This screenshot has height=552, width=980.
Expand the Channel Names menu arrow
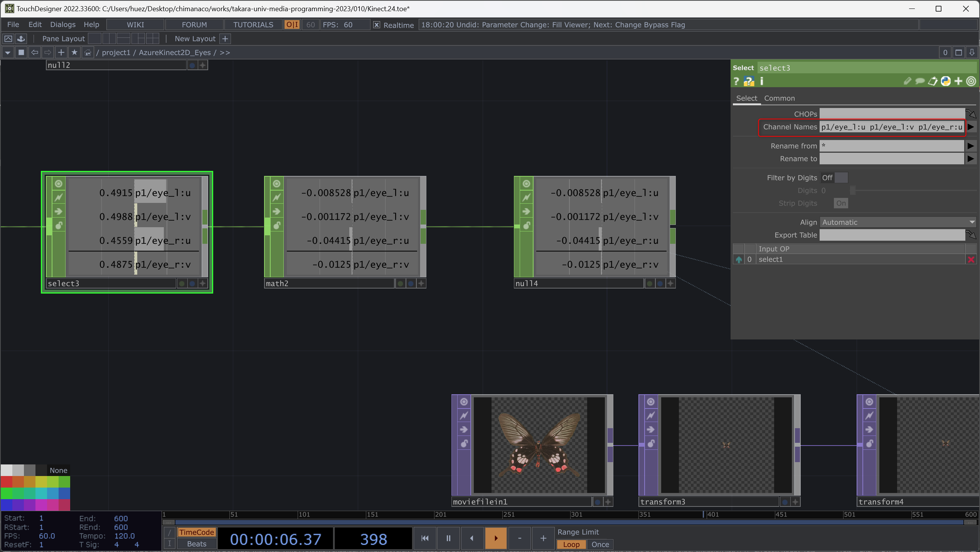tap(971, 127)
